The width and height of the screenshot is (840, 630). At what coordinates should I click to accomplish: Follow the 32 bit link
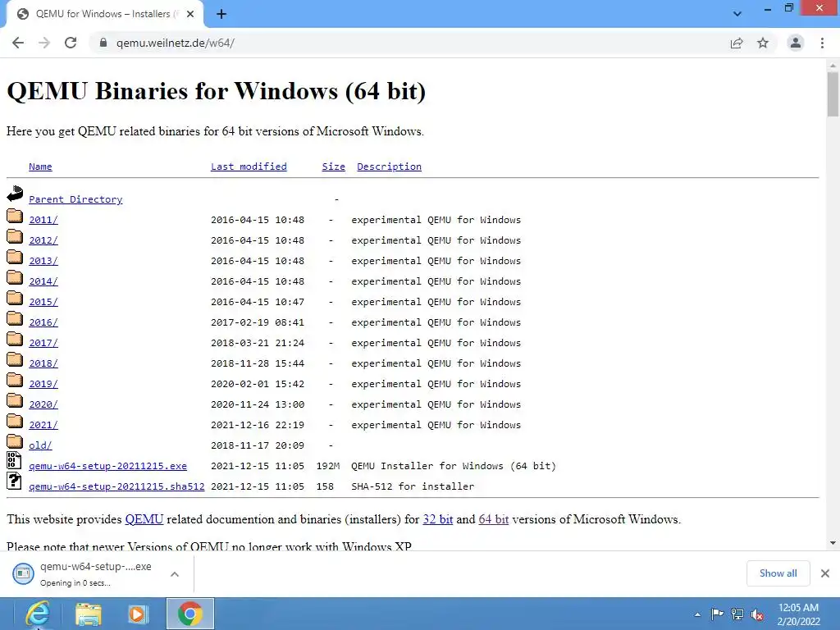coord(438,519)
